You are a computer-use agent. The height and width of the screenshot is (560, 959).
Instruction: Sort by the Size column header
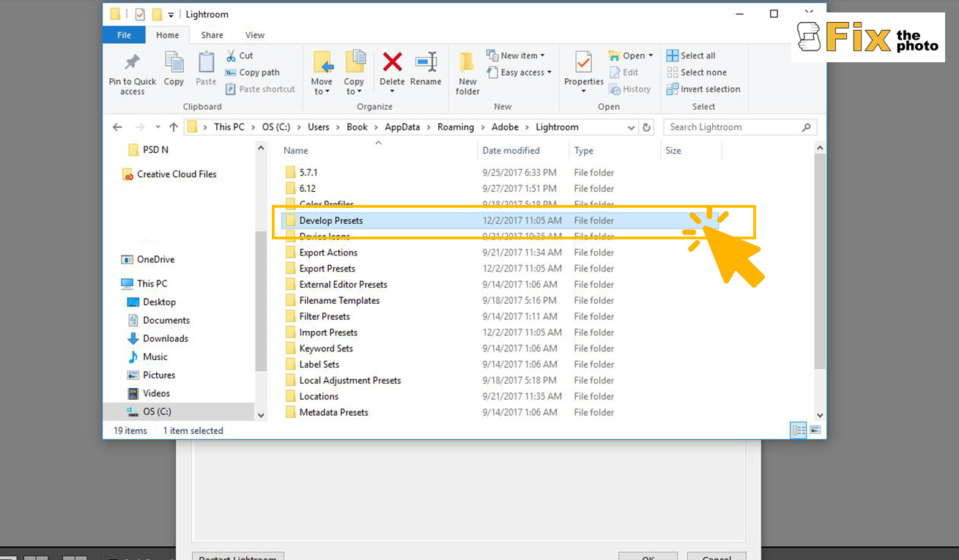(x=673, y=151)
